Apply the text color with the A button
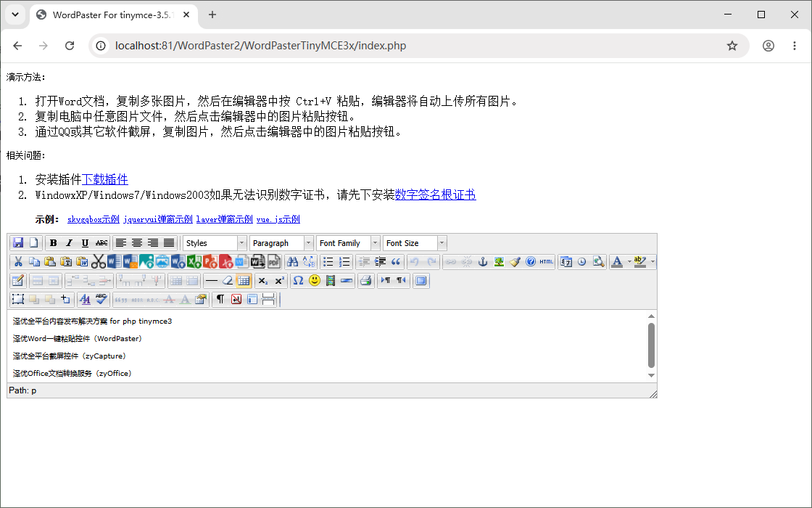 [617, 262]
